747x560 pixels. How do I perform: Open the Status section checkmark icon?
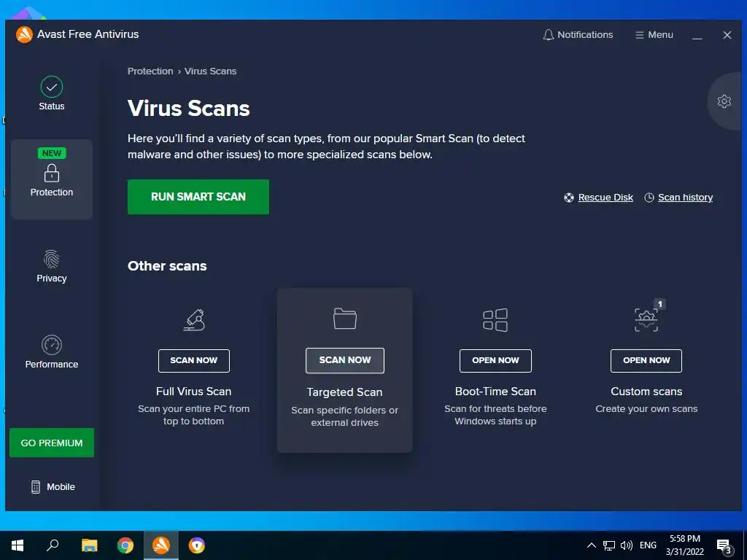coord(52,87)
